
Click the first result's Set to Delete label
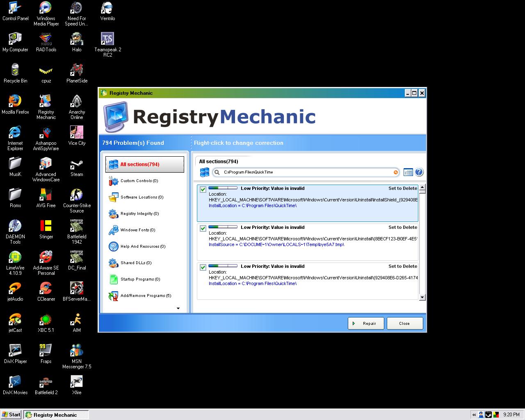[x=403, y=188]
